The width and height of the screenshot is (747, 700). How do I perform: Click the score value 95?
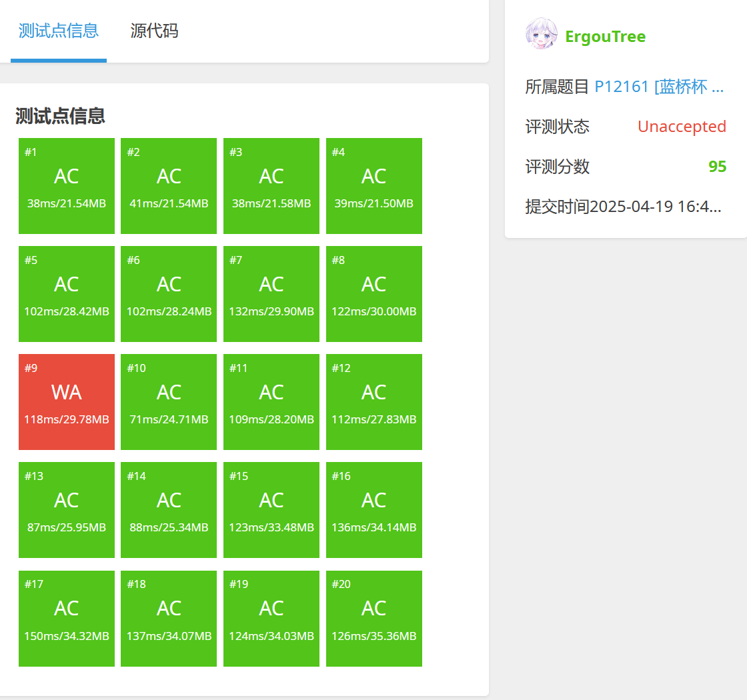click(717, 167)
